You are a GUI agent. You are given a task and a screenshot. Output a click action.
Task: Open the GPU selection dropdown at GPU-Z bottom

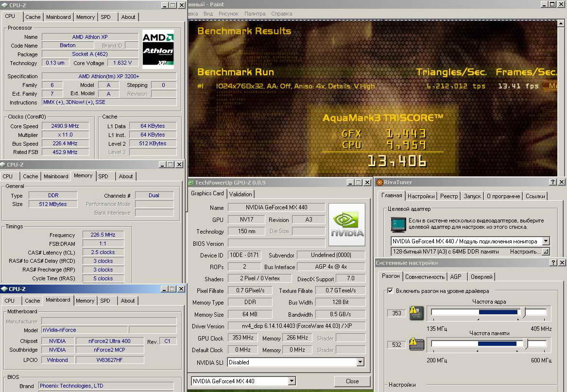[x=292, y=381]
